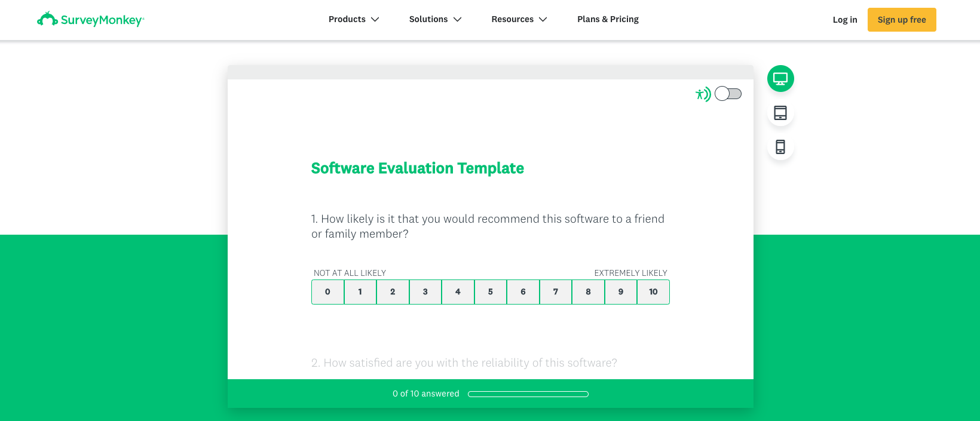Click the SurveyMonkey logo
Viewport: 980px width, 421px height.
click(x=91, y=20)
